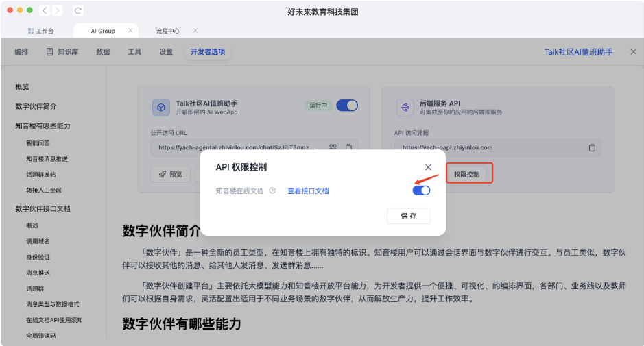Viewport: 644px width, 346px height.
Task: Open the 知识库 menu
Action: click(62, 52)
